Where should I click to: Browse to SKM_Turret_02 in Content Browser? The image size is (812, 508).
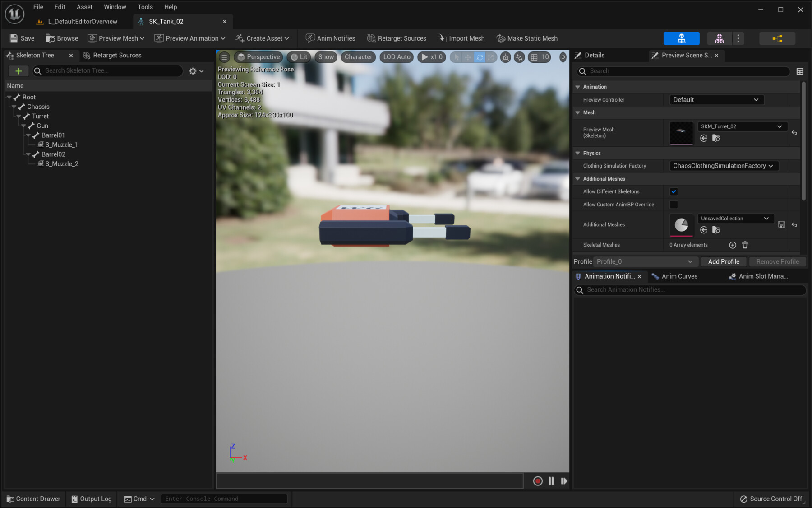[716, 138]
